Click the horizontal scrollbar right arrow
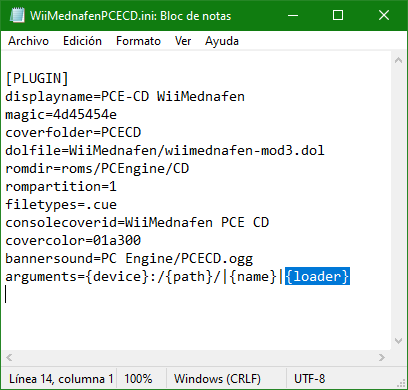 tap(382, 357)
